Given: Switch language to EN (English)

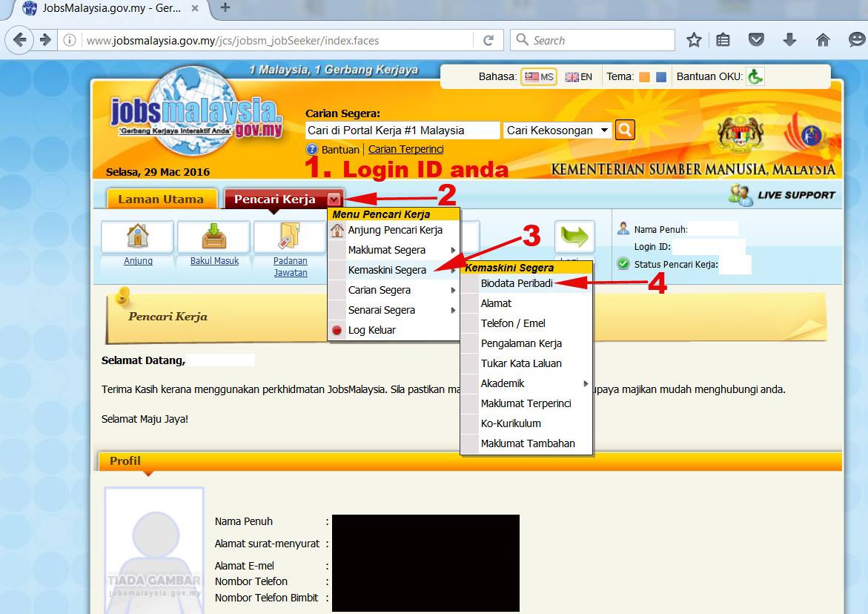Looking at the screenshot, I should pos(578,77).
